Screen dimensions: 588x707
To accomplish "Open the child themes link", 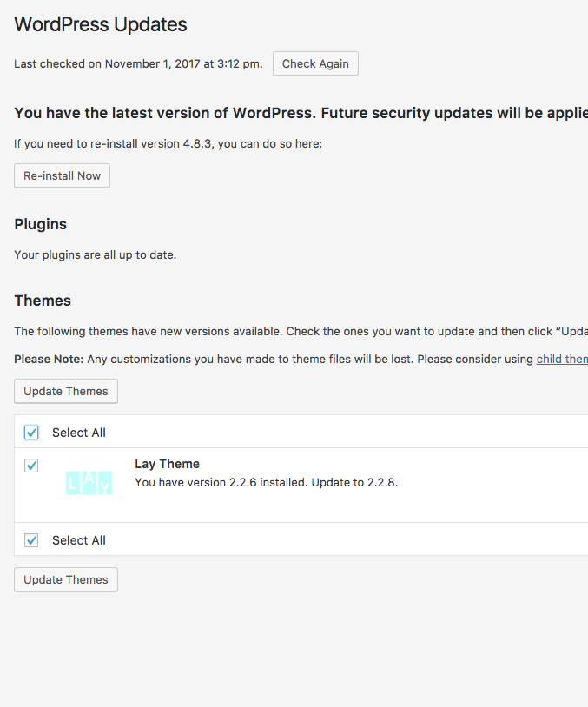I will pos(562,359).
